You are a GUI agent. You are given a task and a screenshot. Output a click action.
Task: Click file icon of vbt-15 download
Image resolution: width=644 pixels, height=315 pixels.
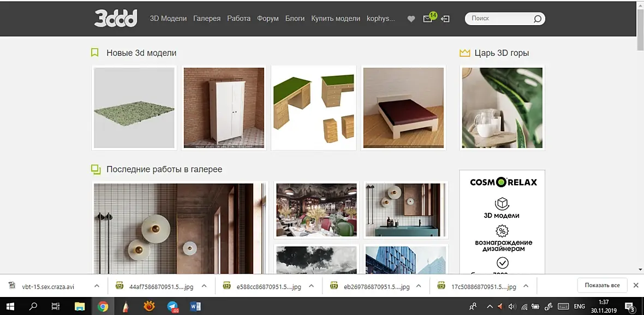(x=13, y=286)
